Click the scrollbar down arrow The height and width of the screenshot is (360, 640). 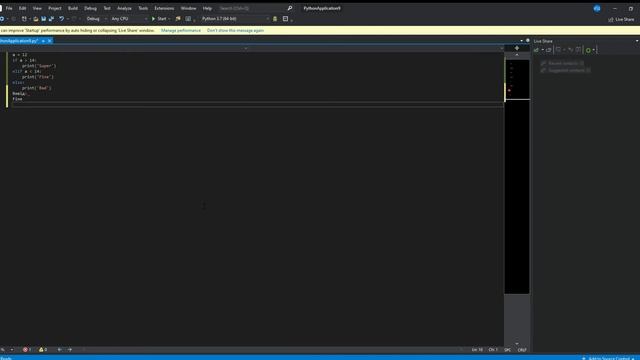point(517,344)
